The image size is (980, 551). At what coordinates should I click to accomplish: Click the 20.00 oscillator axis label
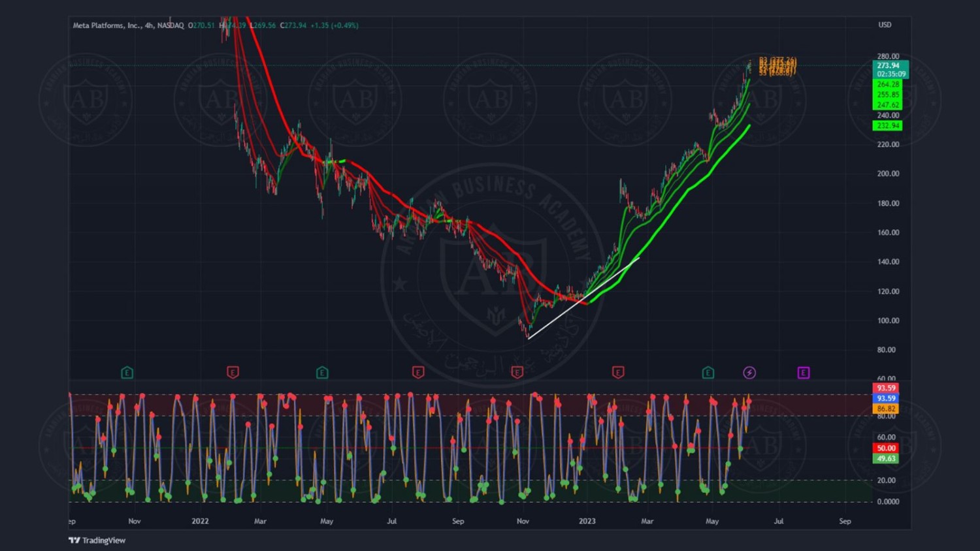tap(887, 480)
